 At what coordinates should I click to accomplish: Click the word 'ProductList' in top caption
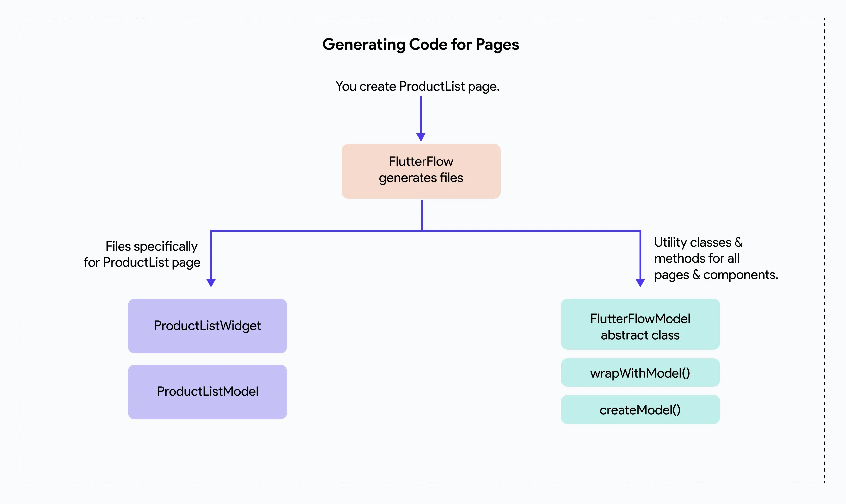[x=431, y=86]
